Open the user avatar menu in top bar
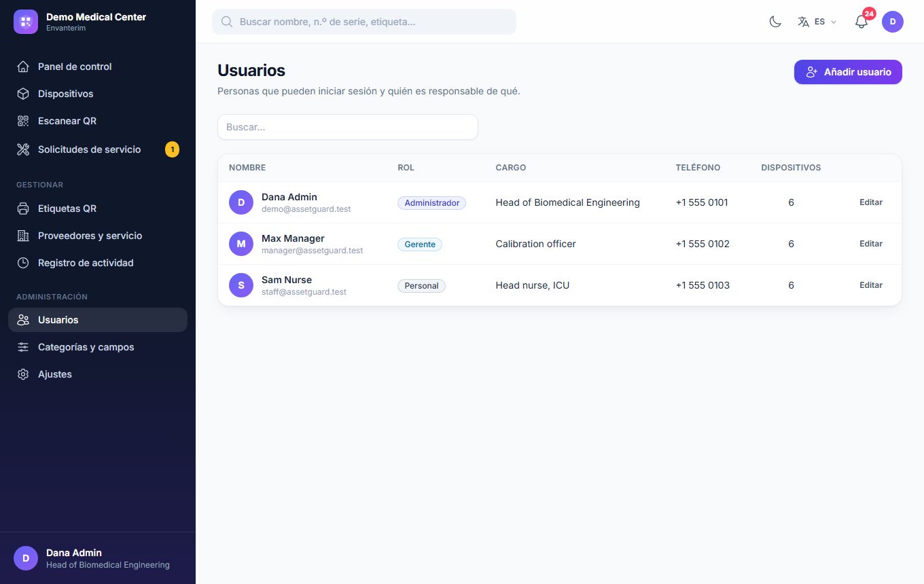The width and height of the screenshot is (924, 584). coord(893,22)
